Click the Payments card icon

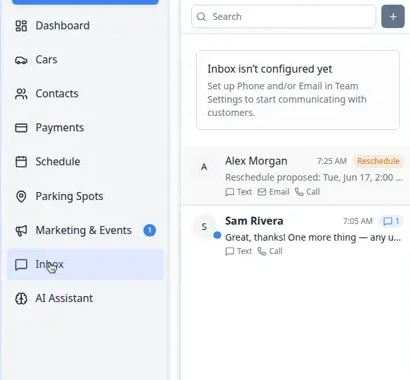[21, 128]
